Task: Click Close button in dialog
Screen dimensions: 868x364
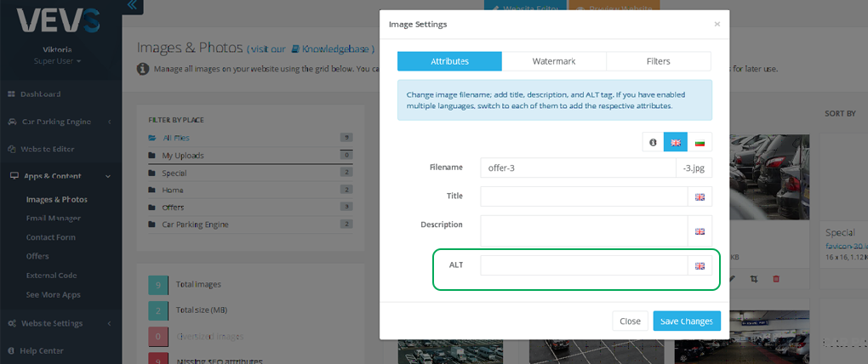Action: 630,321
